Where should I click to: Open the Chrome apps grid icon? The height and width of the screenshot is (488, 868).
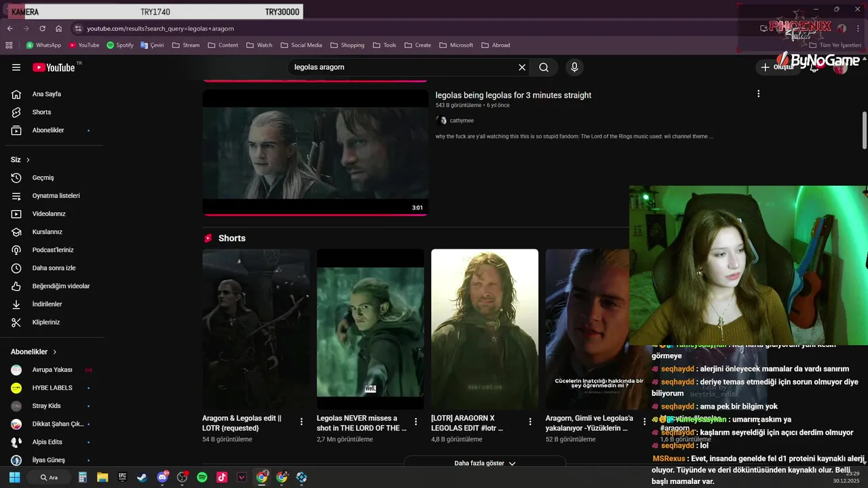(x=9, y=45)
